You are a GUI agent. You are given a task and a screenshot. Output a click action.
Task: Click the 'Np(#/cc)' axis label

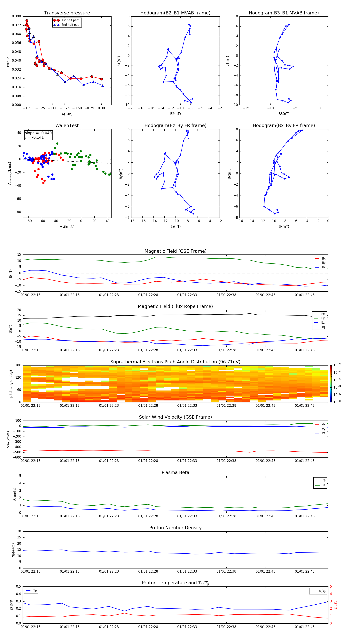click(13, 550)
